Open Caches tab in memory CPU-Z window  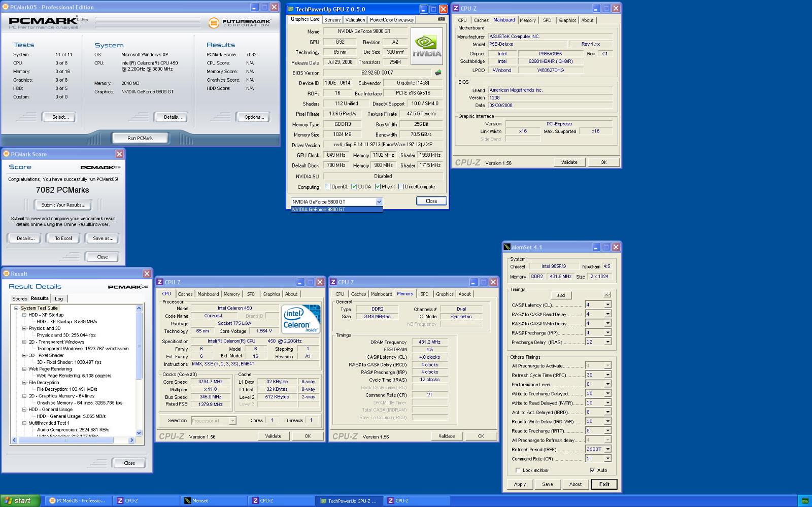tap(358, 294)
